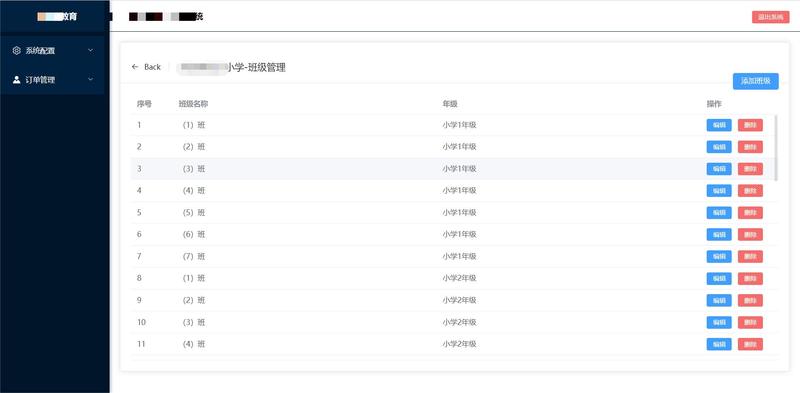The image size is (800, 393).
Task: Edit row 5, (5)班 小学1年级
Action: [719, 213]
